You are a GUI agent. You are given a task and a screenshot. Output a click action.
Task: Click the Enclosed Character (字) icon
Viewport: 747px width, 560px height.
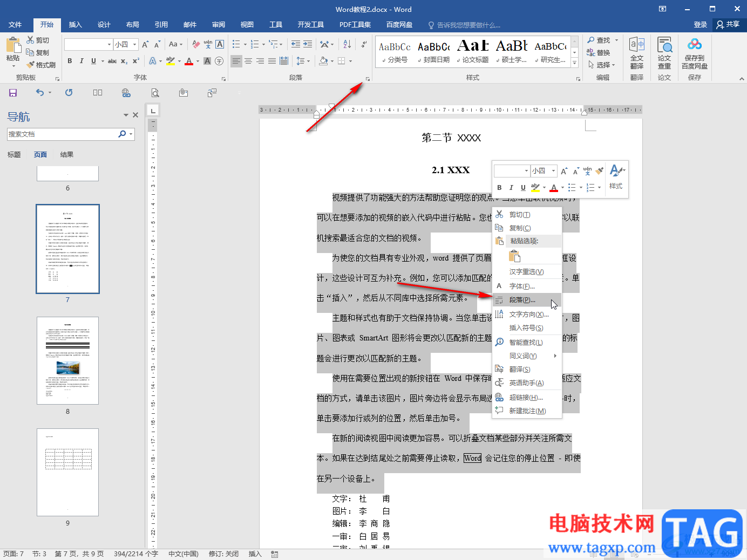coord(219,61)
